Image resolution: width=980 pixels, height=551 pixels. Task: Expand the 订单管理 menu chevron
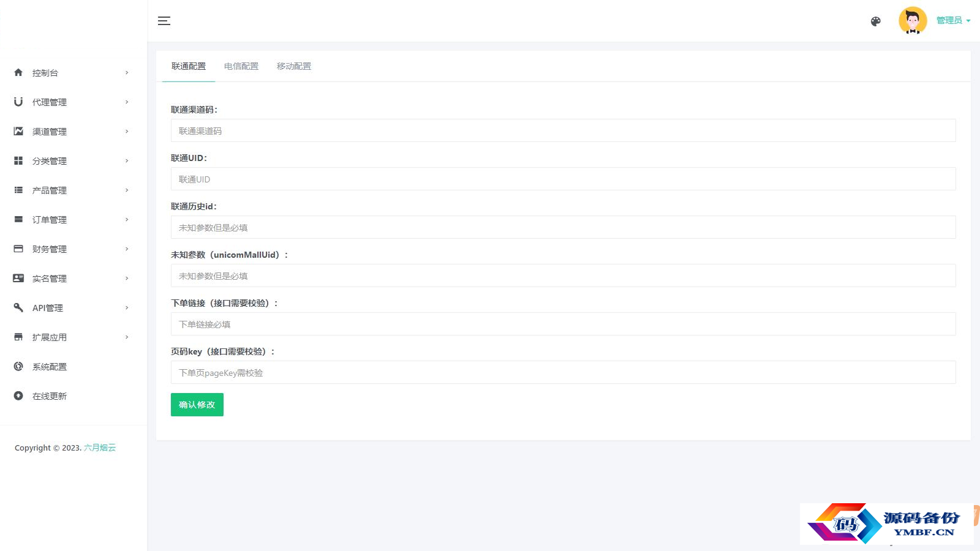click(x=127, y=219)
